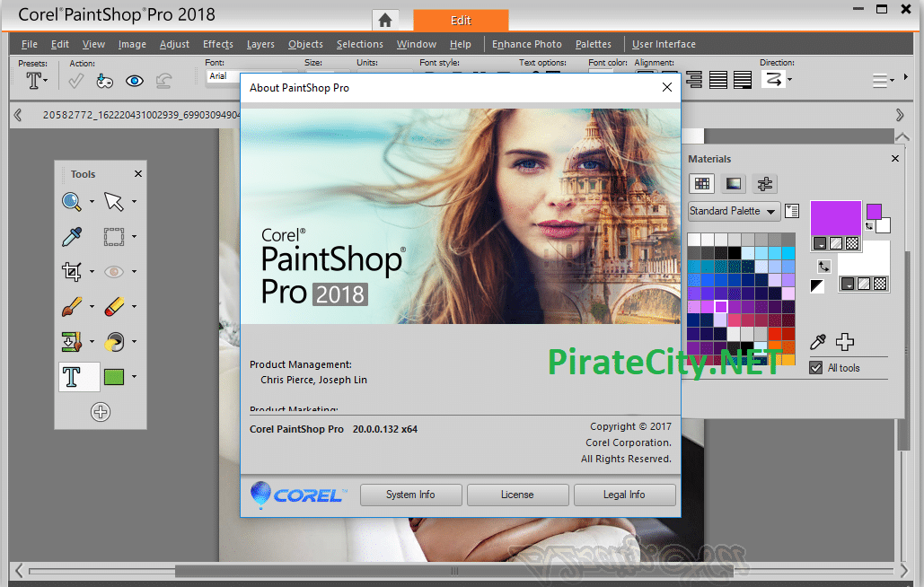Open the Sliders tab in Materials
This screenshot has height=587, width=924.
point(765,184)
